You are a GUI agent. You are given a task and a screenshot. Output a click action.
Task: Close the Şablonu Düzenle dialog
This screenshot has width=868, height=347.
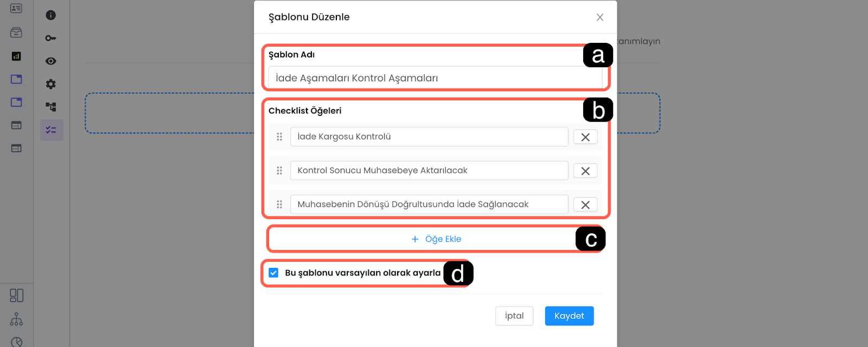pos(600,17)
